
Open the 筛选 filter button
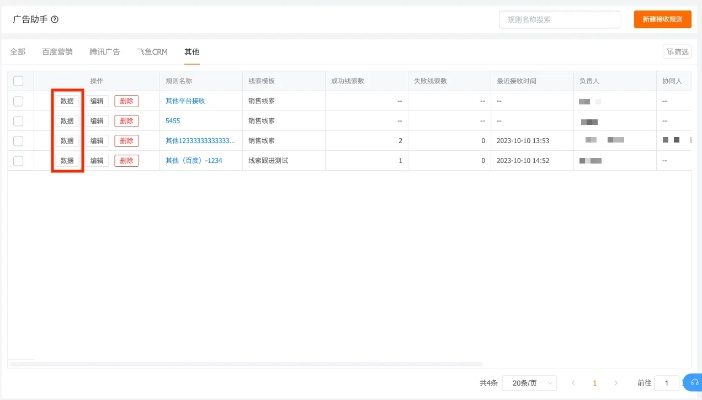677,52
